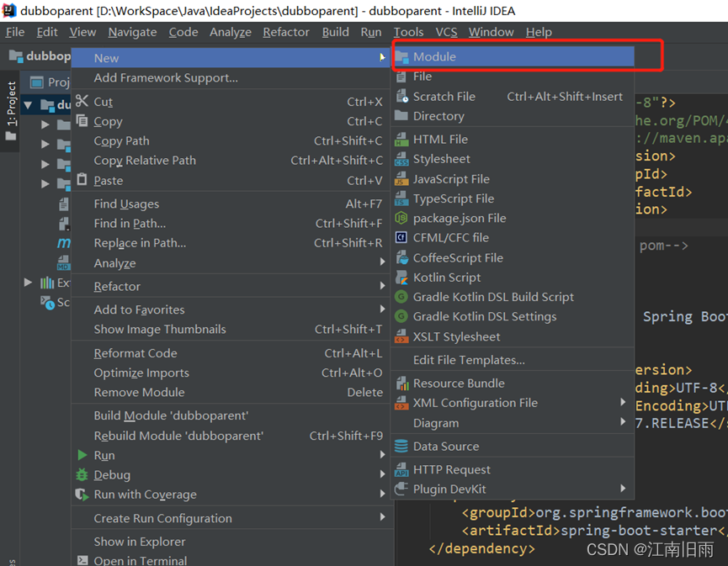Click the CSS Stylesheet icon
728x566 pixels.
point(401,159)
